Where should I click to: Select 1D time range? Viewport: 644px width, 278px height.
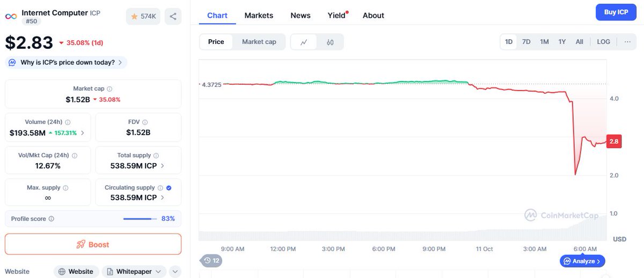509,41
